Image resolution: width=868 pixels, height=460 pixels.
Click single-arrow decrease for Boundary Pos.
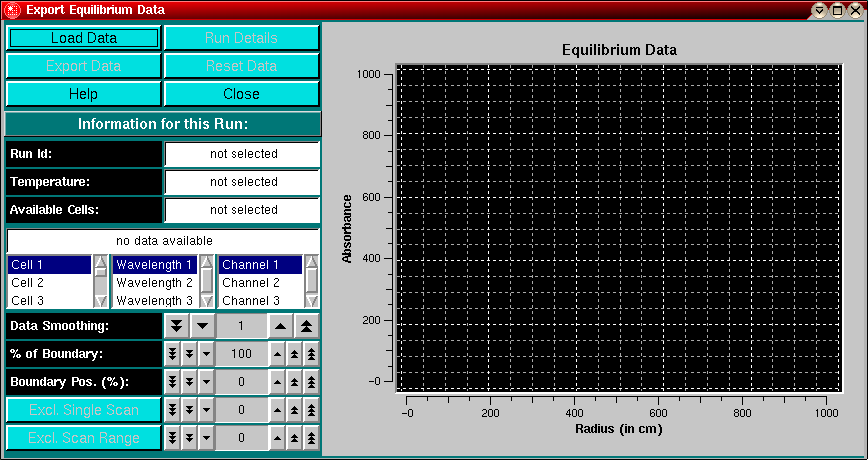click(x=205, y=382)
